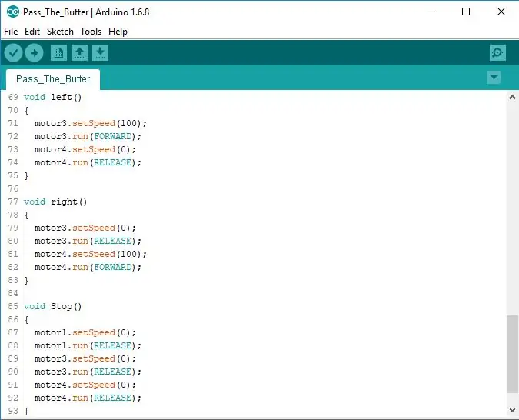
Task: Click line 79 'motor3.setSpeed(0);'
Action: (x=85, y=228)
